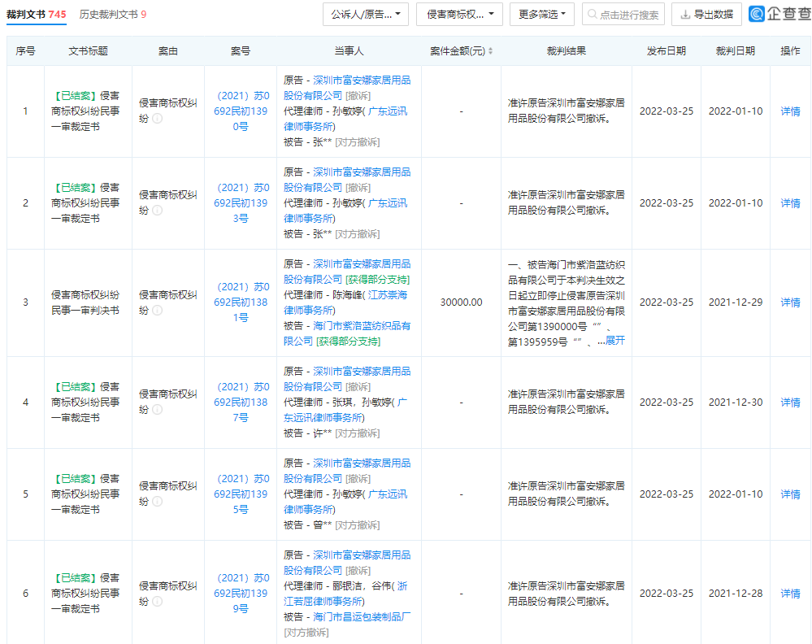The image size is (812, 644).
Task: Focus the 点击进行搜索 search field
Action: pyautogui.click(x=628, y=15)
